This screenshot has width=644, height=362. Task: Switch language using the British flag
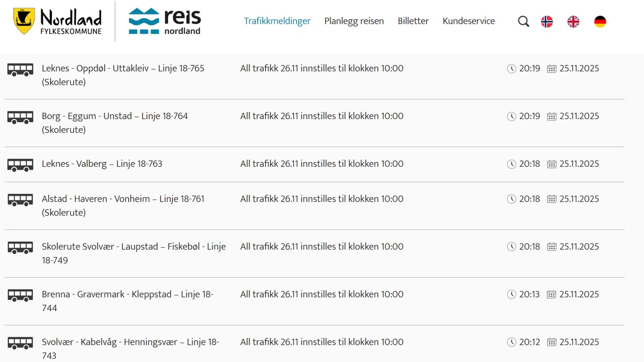point(573,21)
